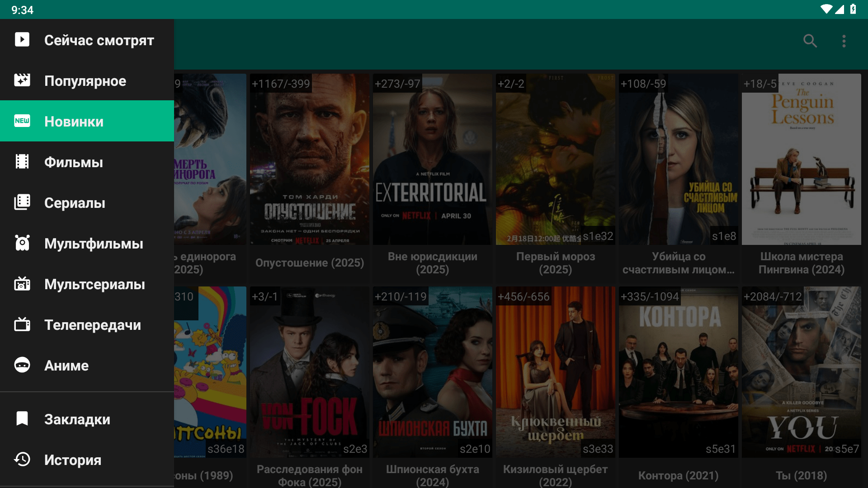Open the Von Fock series poster
This screenshot has width=868, height=488.
310,372
